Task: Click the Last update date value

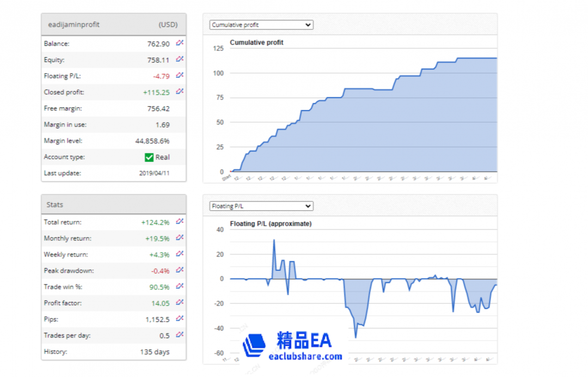Action: 153,173
